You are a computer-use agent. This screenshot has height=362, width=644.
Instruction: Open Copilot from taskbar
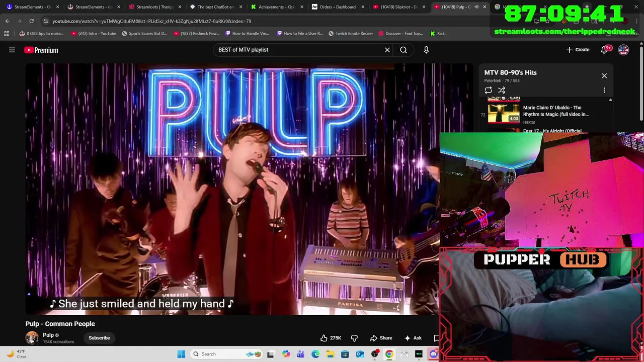pos(286,354)
